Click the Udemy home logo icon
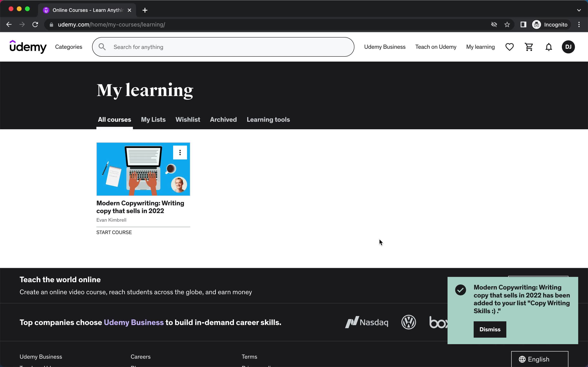 click(28, 47)
